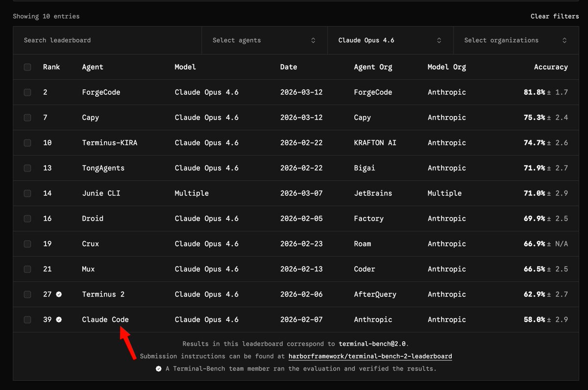
Task: Click the Junie CLI agent name
Action: click(x=101, y=193)
